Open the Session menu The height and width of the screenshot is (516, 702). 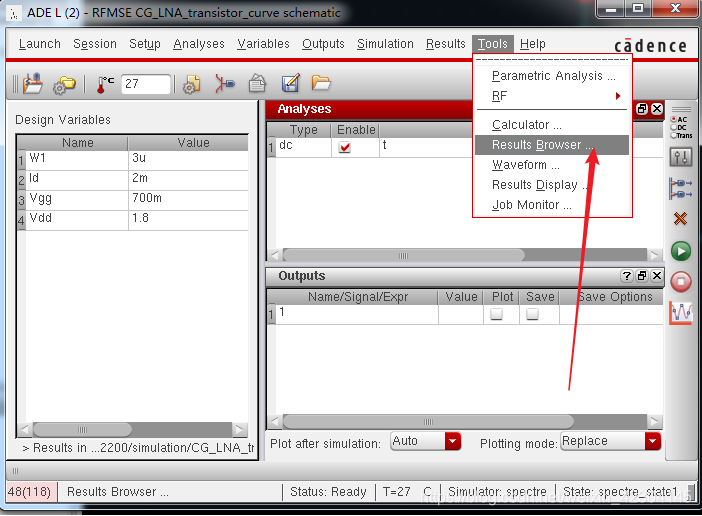[x=94, y=44]
